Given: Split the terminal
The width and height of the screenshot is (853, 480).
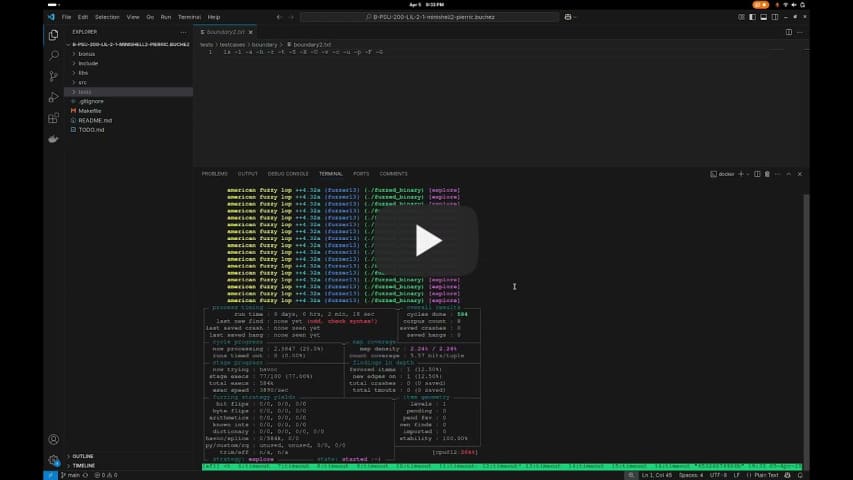Looking at the screenshot, I should (x=757, y=174).
